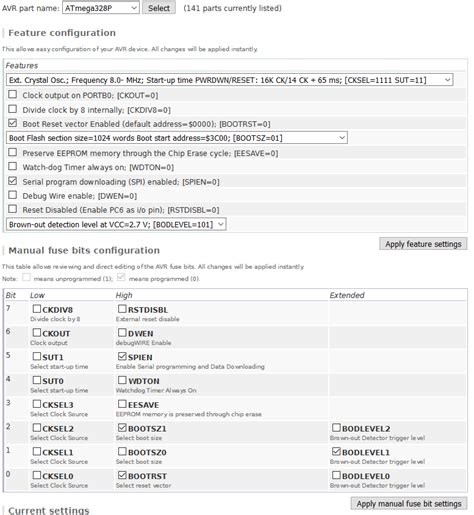Check Divide clock by 8 internally

click(x=12, y=109)
